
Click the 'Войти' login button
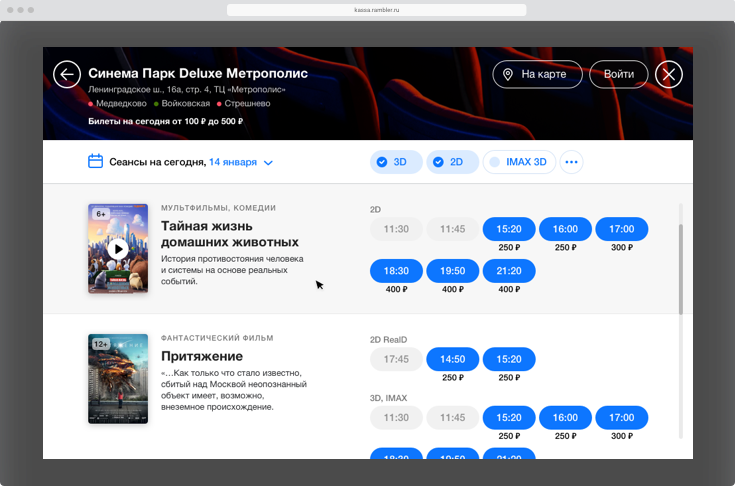click(x=619, y=74)
